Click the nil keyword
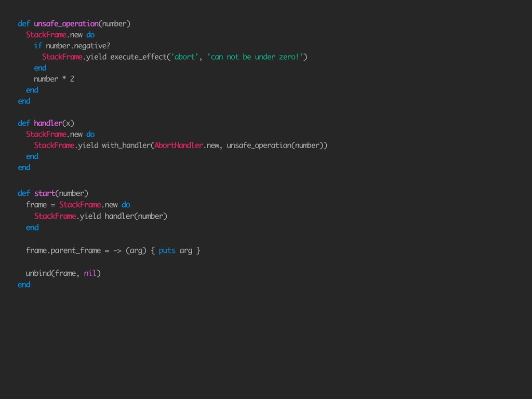 (90, 273)
